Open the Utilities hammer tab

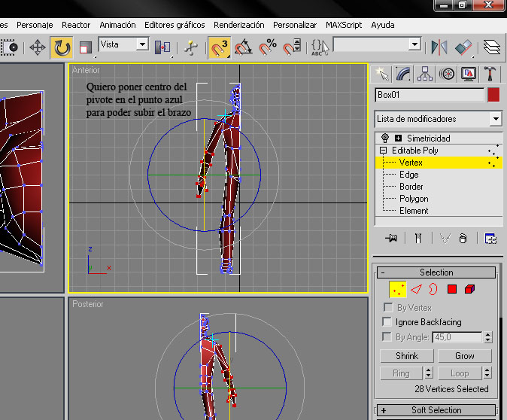click(490, 74)
